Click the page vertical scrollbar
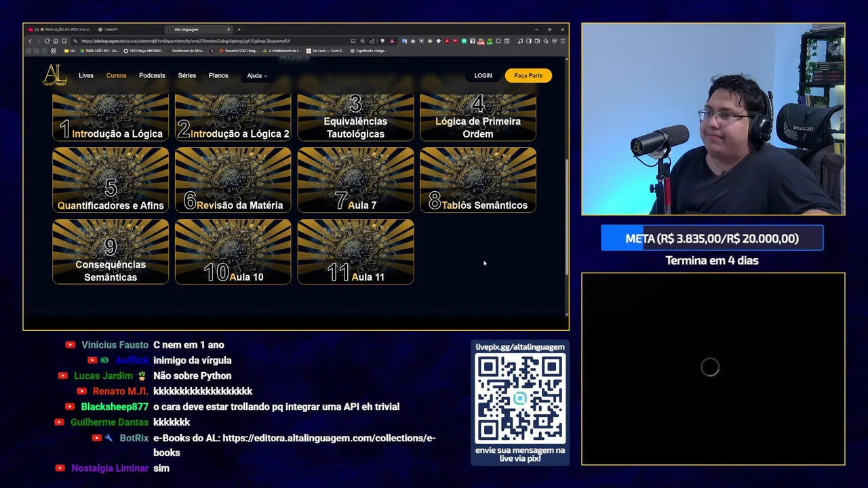Viewport: 868px width, 488px height. [566, 217]
